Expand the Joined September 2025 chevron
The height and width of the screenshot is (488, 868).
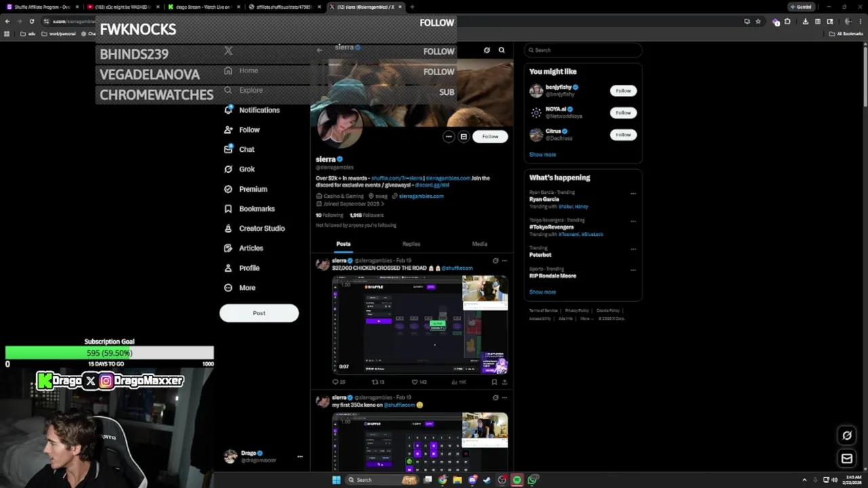(x=382, y=204)
